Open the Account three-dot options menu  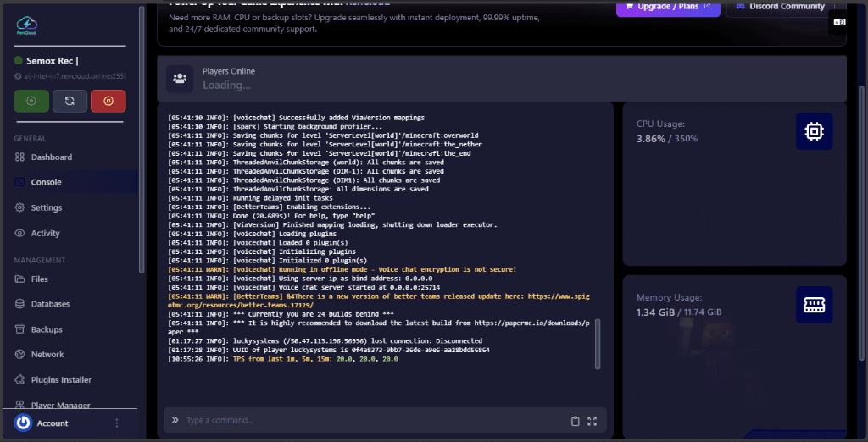coord(117,423)
